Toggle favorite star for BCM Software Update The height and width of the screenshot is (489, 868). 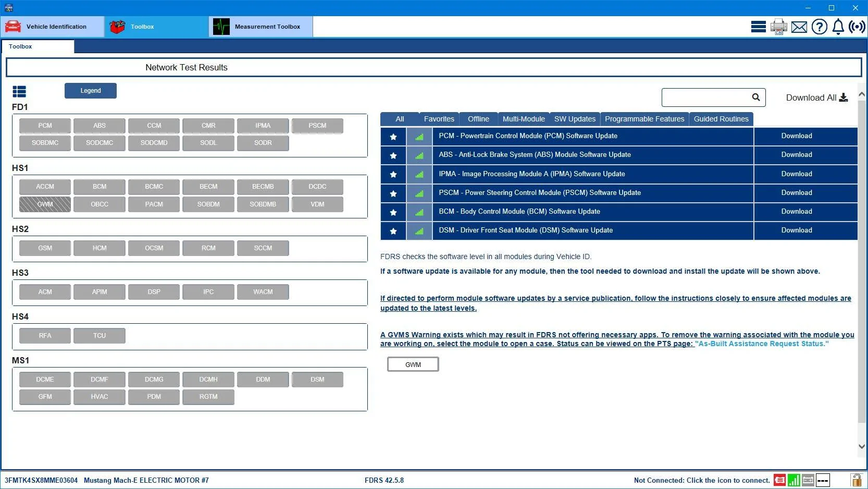393,212
